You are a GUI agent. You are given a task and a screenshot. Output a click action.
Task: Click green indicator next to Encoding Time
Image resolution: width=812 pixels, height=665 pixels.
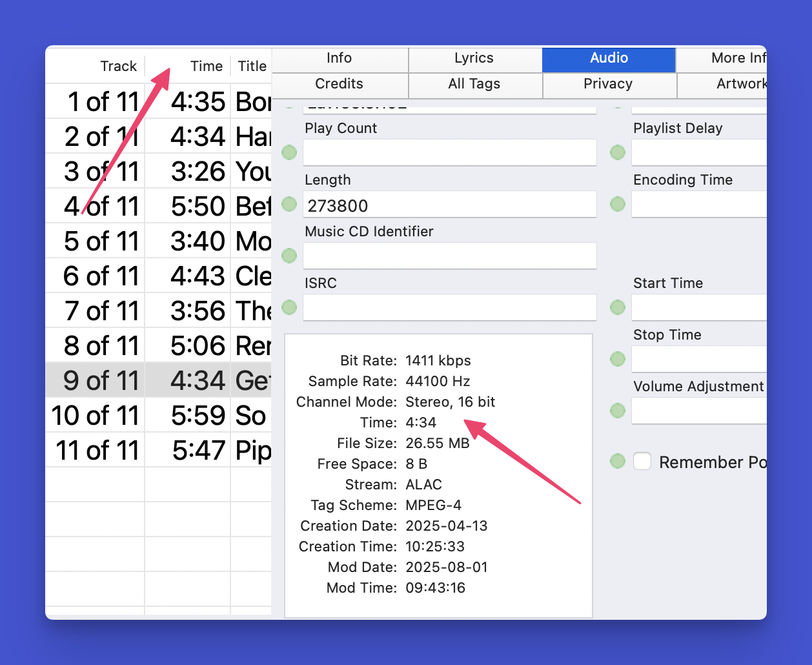pyautogui.click(x=618, y=204)
